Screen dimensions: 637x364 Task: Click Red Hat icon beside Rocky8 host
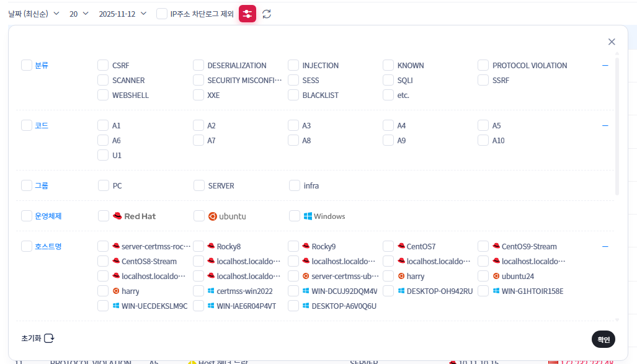(x=211, y=246)
